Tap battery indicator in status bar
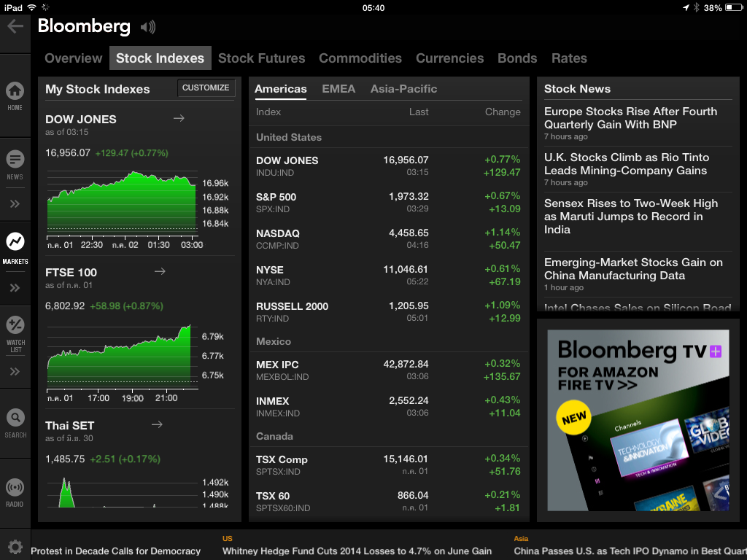747x560 pixels. (734, 7)
